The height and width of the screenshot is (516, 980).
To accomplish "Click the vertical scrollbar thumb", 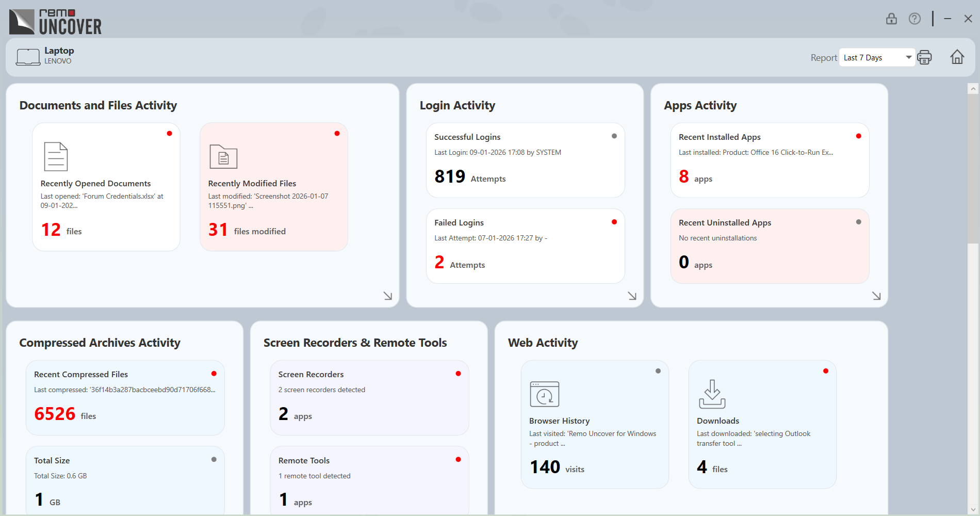I will (x=973, y=168).
